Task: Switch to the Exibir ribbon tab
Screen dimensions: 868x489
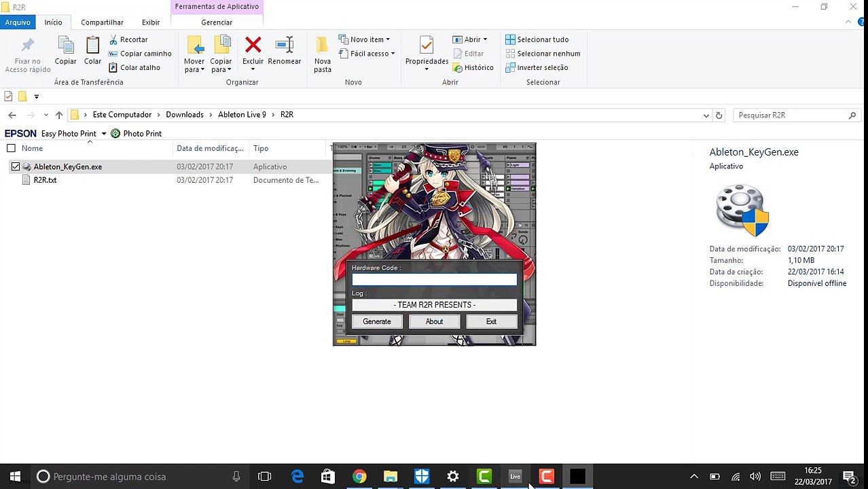Action: pos(151,22)
